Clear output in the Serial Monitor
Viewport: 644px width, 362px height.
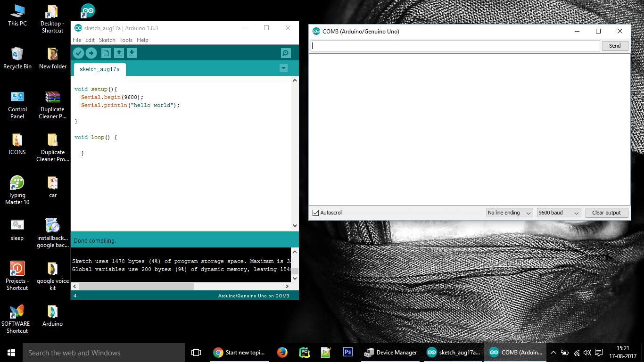607,213
